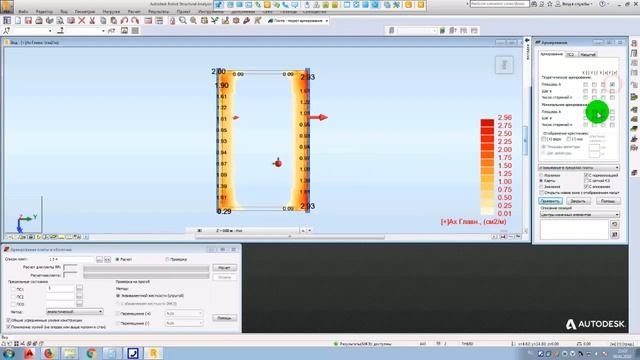Toggle the 'С описанием' checkbox

click(586, 186)
